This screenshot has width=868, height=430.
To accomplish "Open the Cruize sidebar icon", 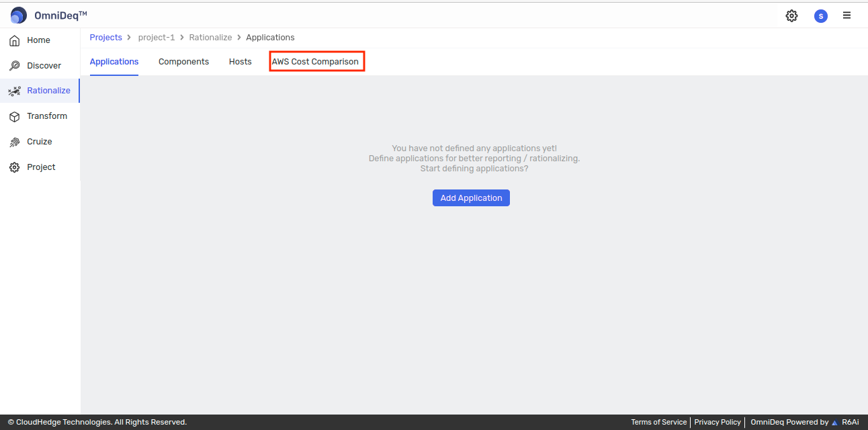I will coord(14,142).
